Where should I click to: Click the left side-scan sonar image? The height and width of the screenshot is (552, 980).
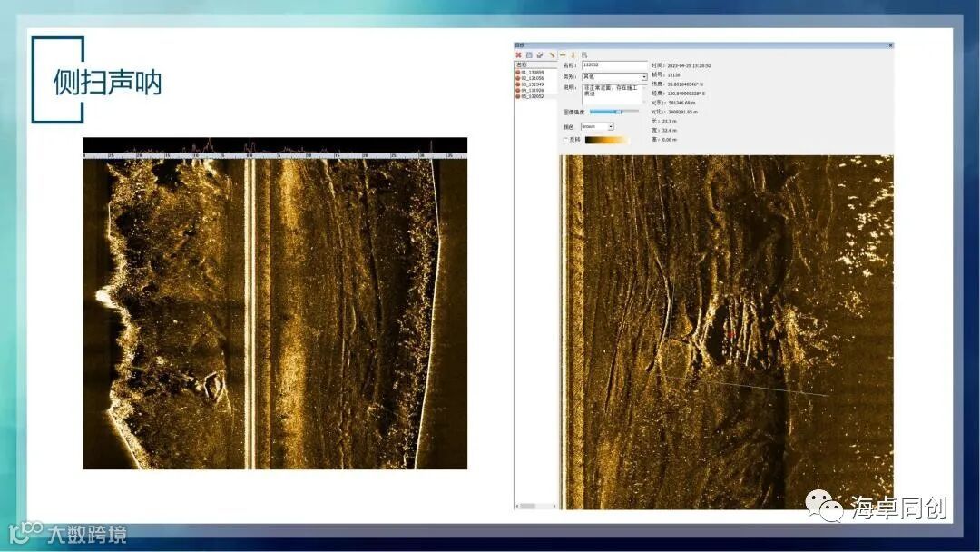click(x=275, y=303)
